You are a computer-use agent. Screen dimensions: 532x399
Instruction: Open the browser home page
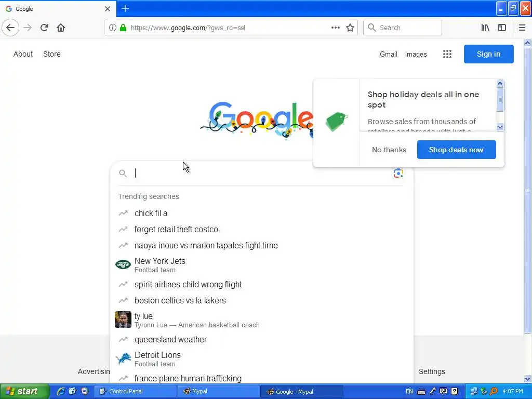(61, 28)
